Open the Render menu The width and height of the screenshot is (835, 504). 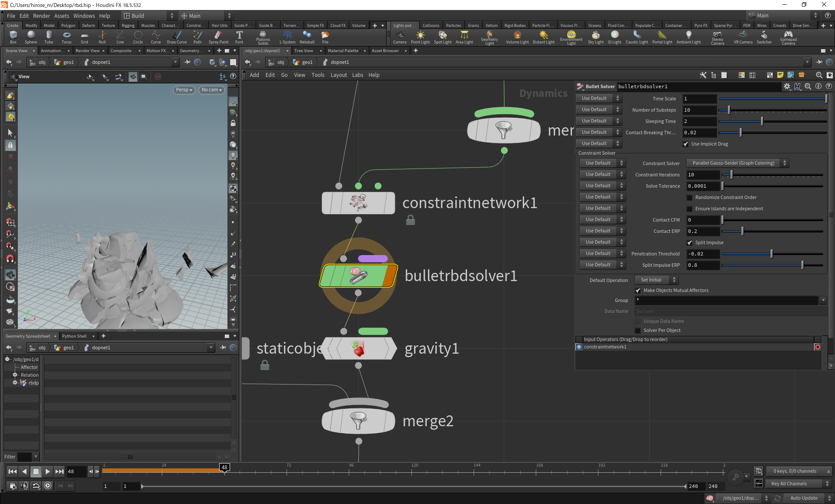tap(41, 16)
